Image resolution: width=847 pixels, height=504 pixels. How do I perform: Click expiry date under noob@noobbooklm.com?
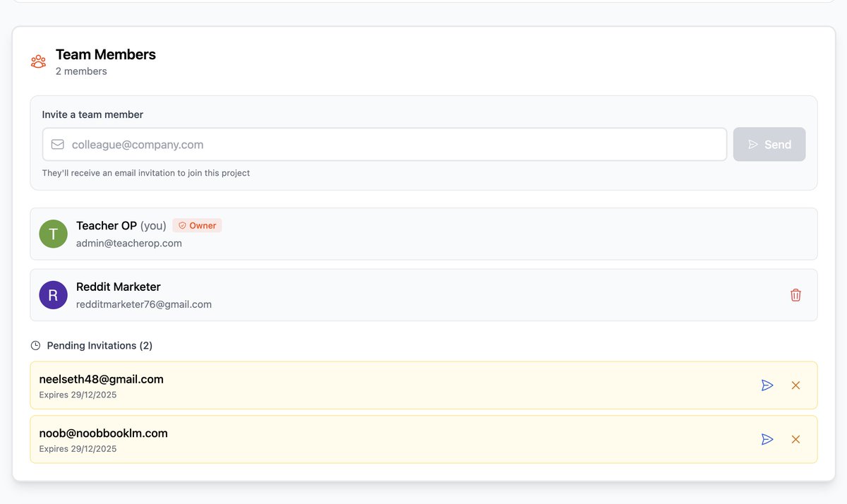[x=78, y=449]
